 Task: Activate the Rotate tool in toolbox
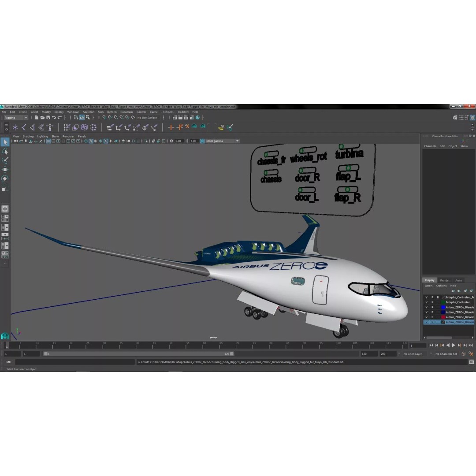[5, 178]
